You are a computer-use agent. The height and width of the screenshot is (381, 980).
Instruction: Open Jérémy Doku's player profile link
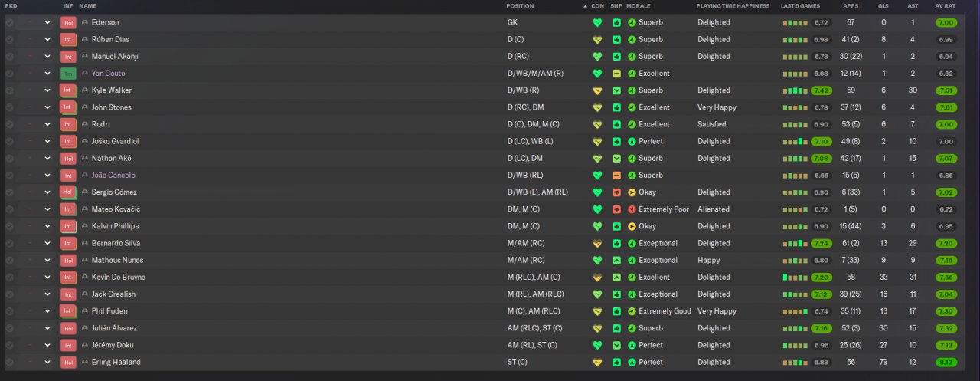(x=113, y=345)
